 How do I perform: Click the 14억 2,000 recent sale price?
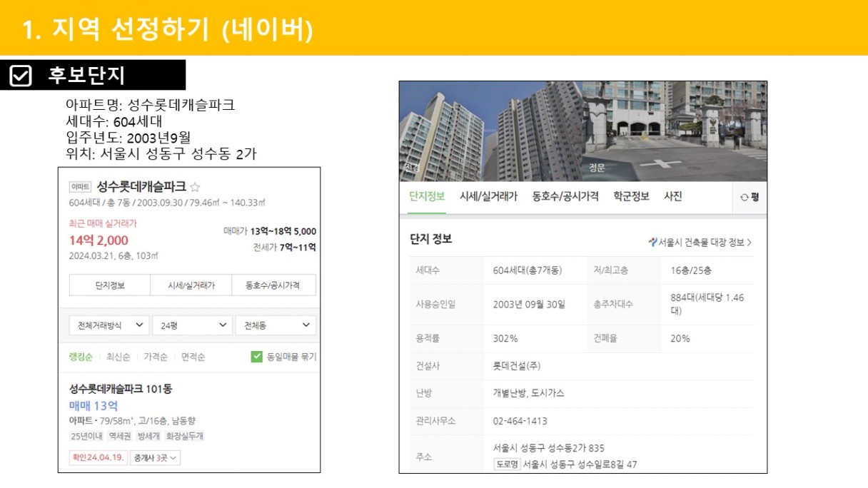[99, 240]
